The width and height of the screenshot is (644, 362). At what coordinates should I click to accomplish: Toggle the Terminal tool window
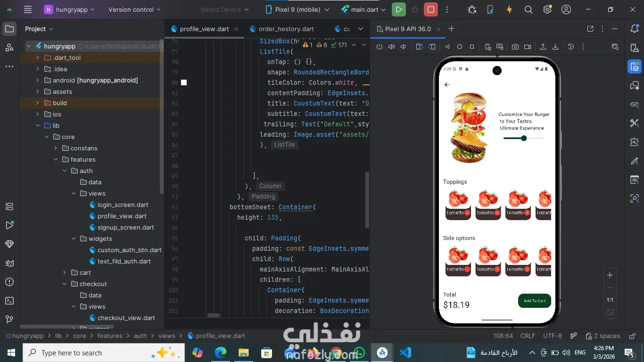[9, 301]
